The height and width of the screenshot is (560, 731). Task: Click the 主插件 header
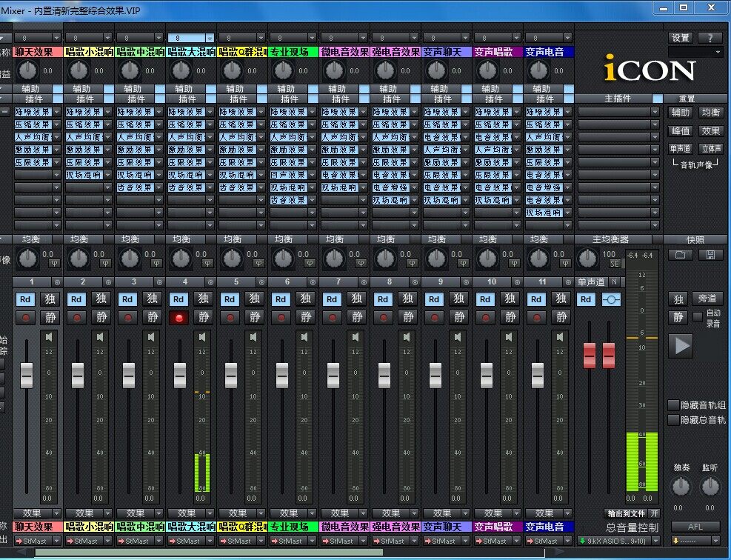tap(617, 99)
